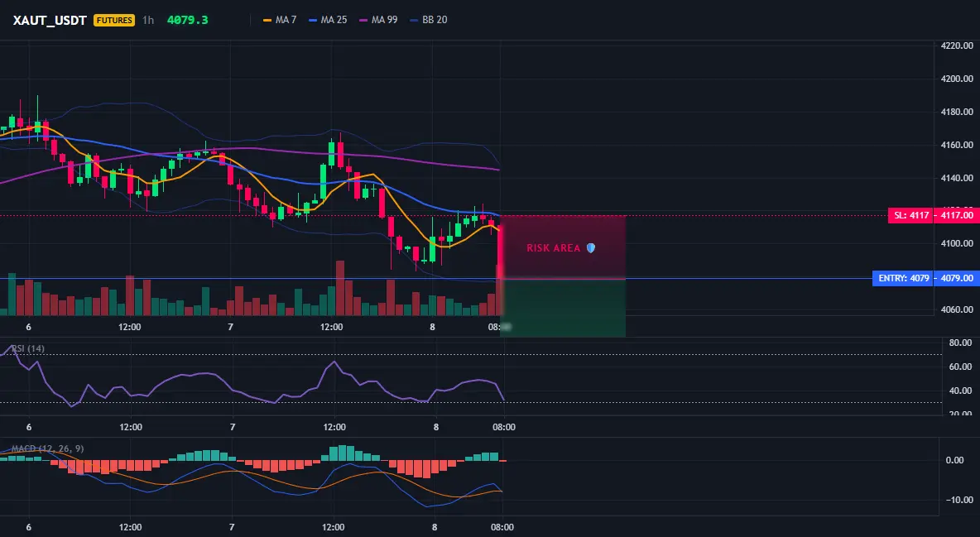Click the 4100.00 price axis label
The height and width of the screenshot is (537, 980).
(x=957, y=244)
